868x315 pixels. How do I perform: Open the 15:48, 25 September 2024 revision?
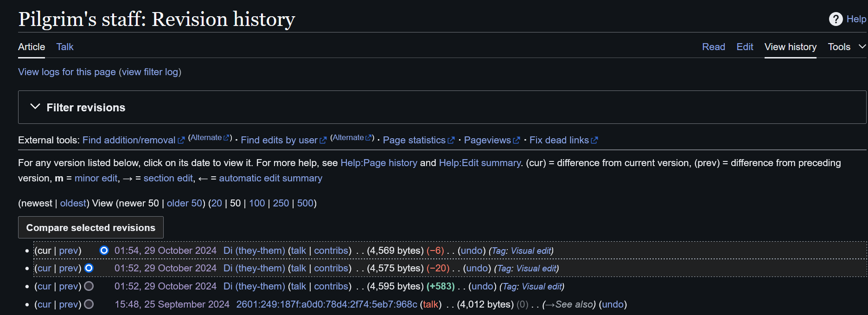click(x=172, y=304)
